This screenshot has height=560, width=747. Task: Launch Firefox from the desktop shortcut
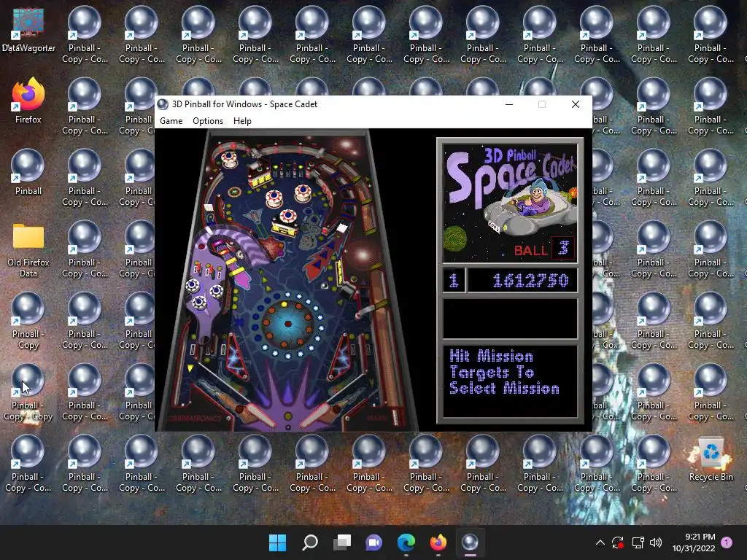coord(28,101)
